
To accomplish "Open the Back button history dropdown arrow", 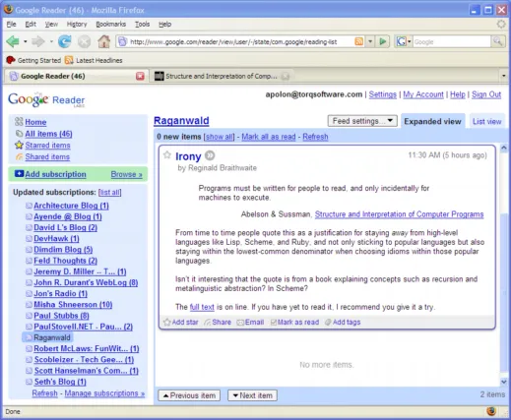I will click(x=25, y=41).
